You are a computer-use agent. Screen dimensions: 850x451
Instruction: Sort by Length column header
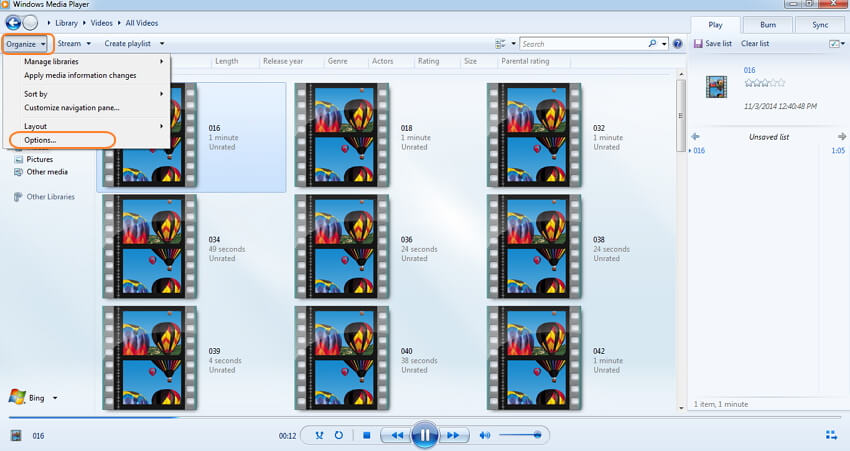click(226, 61)
